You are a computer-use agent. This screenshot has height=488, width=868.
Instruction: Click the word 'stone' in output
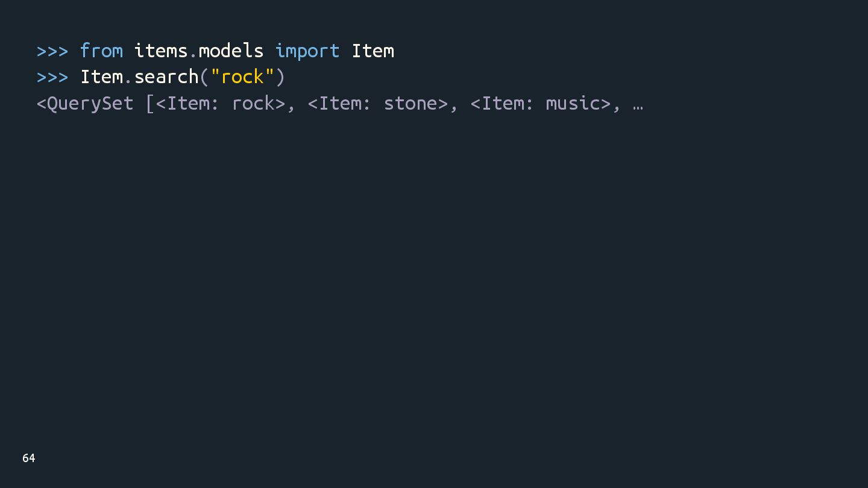pos(410,104)
